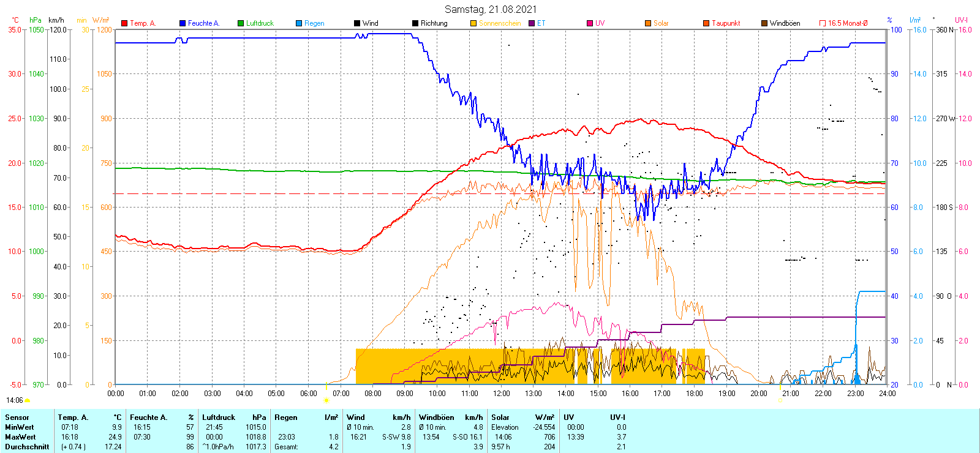Click the Durchschnitt row label
The height and width of the screenshot is (453, 980).
[27, 447]
